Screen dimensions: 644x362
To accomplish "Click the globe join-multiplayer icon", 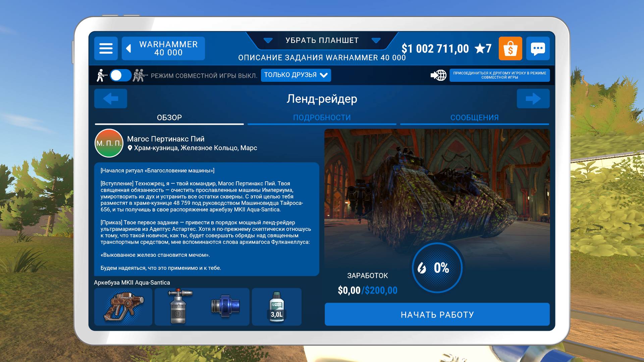I will [x=439, y=75].
